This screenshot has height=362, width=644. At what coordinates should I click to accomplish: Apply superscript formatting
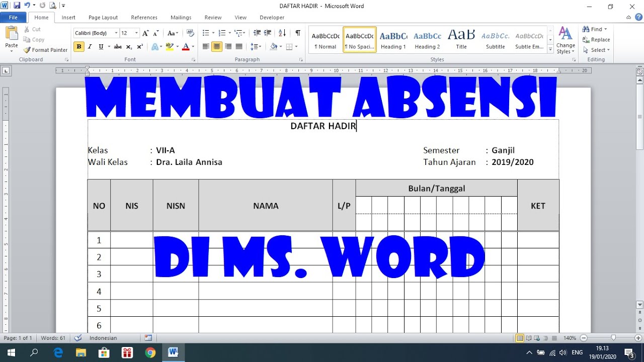click(x=140, y=47)
